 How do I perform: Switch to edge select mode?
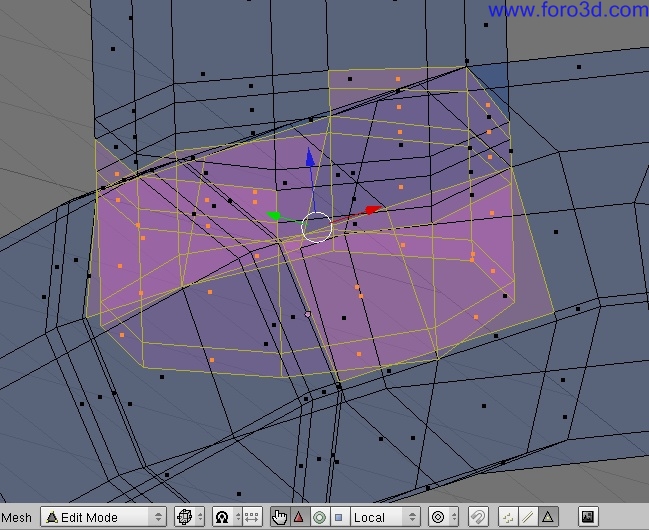point(528,517)
